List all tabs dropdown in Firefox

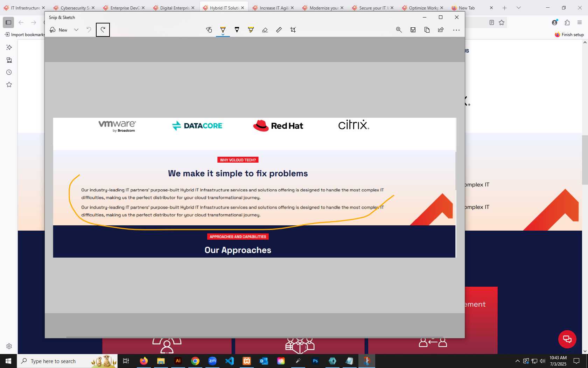pos(519,8)
